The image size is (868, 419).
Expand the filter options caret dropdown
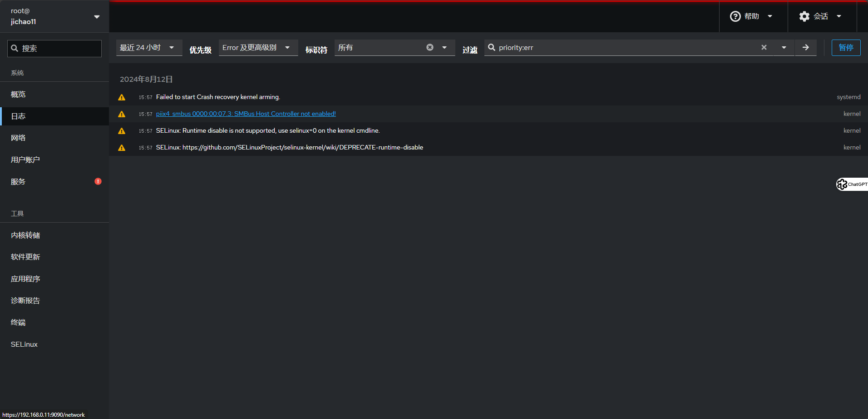pos(784,47)
